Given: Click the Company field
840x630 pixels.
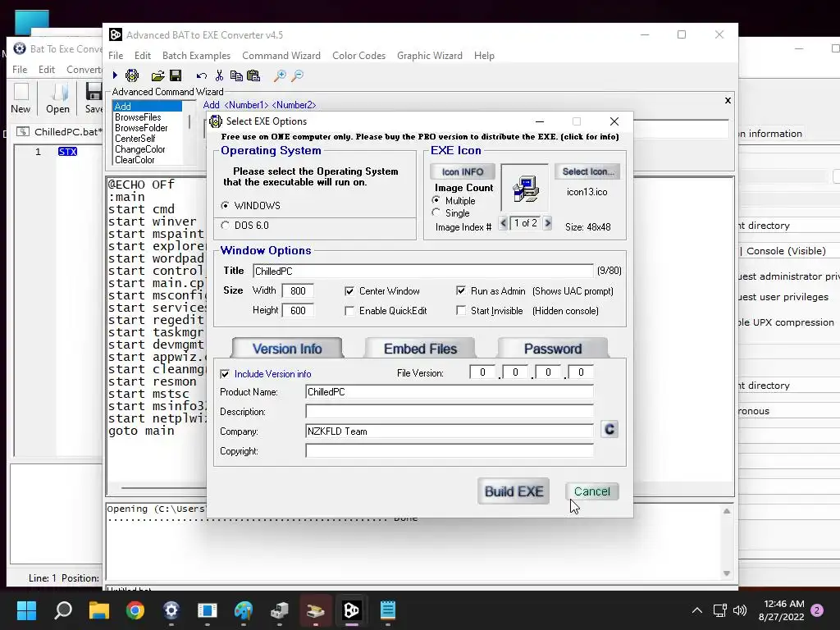Looking at the screenshot, I should (450, 431).
